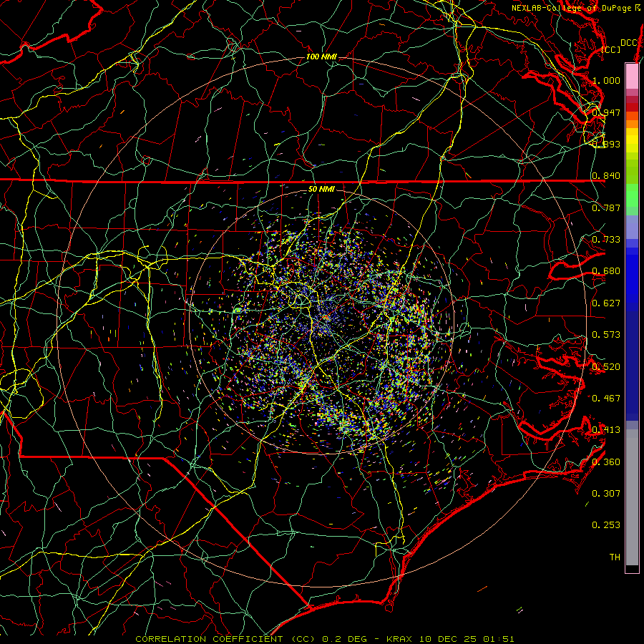Click the 50 NMI range ring label
The height and width of the screenshot is (644, 644).
tap(321, 190)
